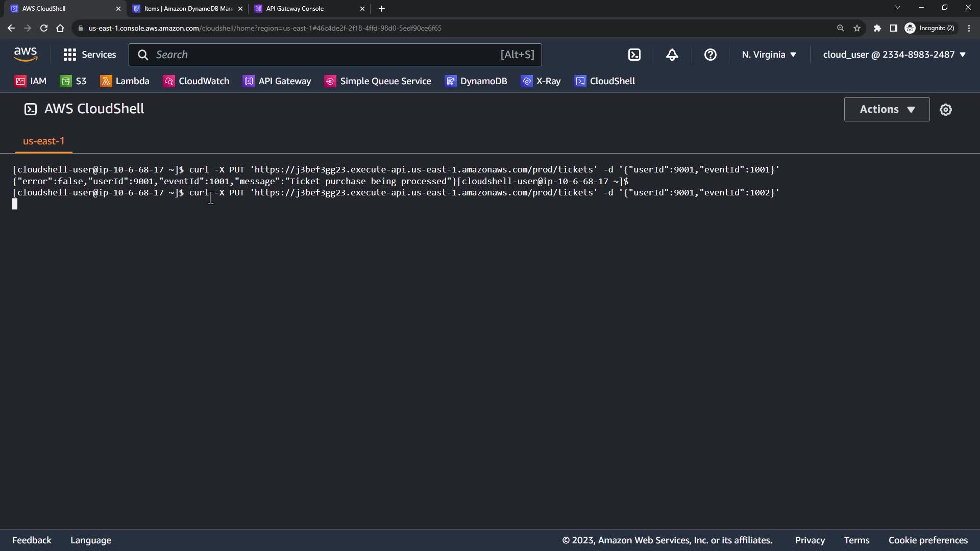The height and width of the screenshot is (551, 980).
Task: Expand the cloud_user account menu
Action: click(894, 55)
